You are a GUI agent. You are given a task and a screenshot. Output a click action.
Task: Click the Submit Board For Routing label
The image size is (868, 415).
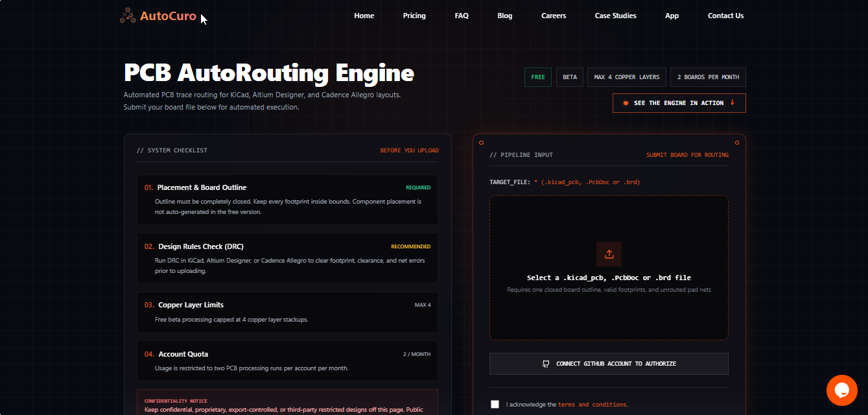(687, 155)
